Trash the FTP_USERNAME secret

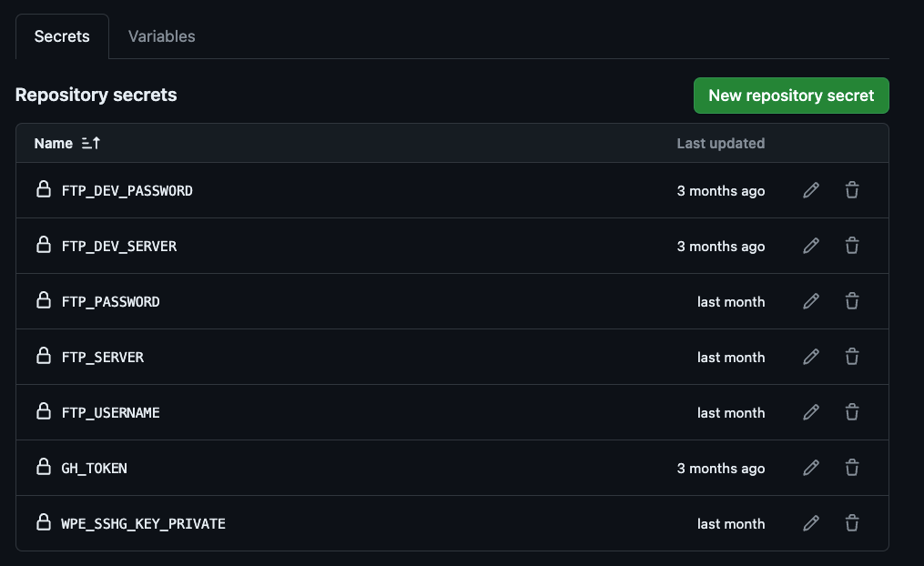click(852, 412)
